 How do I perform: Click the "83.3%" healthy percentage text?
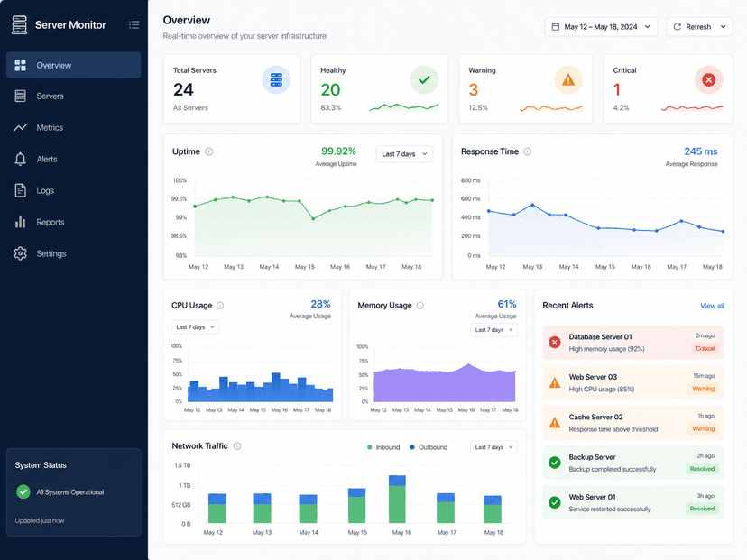[330, 107]
